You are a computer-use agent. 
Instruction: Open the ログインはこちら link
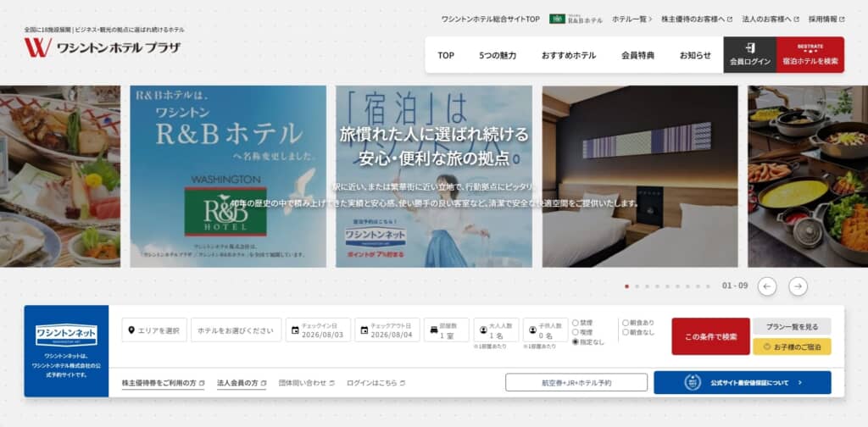[376, 383]
